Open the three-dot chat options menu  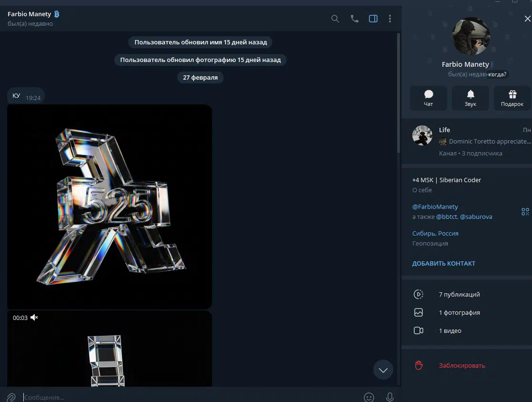click(x=390, y=19)
